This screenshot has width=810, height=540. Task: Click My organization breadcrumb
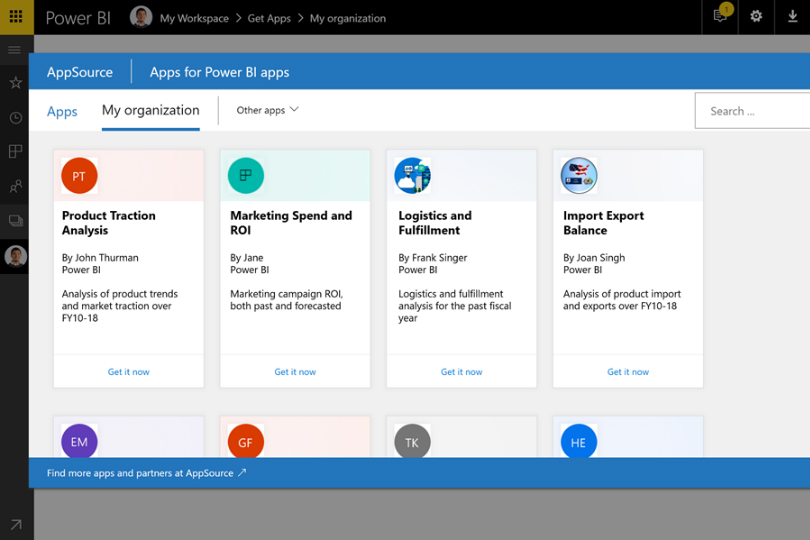(x=348, y=19)
